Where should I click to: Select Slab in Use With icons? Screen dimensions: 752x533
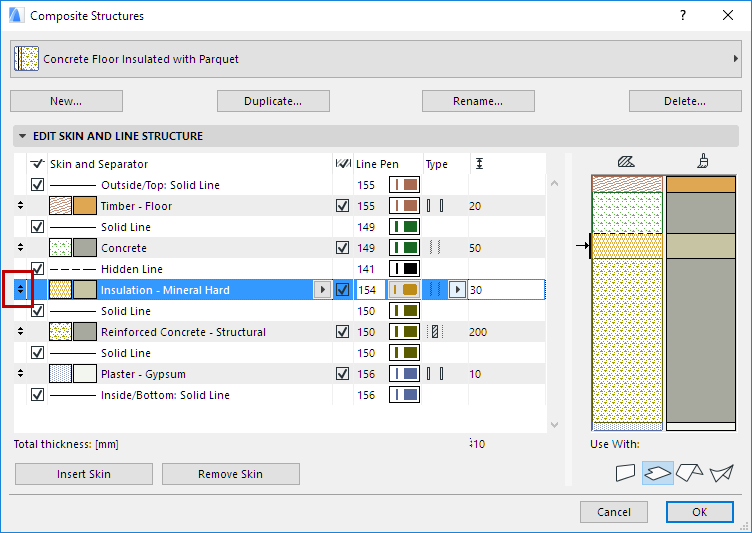pyautogui.click(x=658, y=473)
